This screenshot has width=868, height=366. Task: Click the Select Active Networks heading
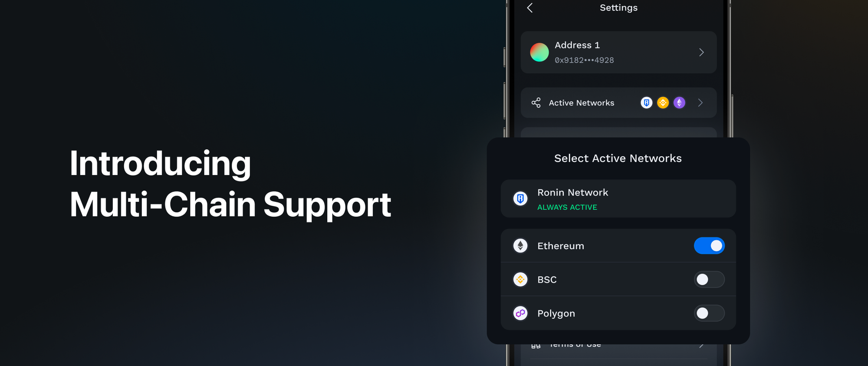coord(618,158)
